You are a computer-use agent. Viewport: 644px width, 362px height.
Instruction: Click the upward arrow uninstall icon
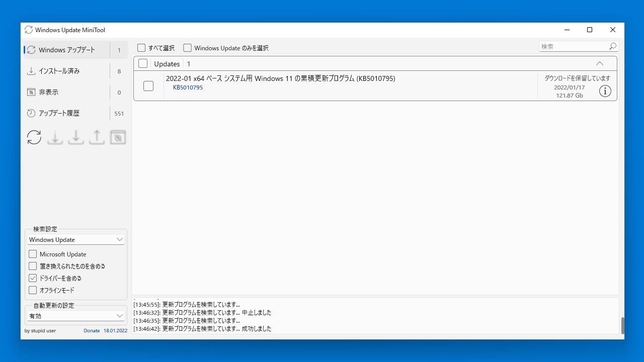(97, 137)
